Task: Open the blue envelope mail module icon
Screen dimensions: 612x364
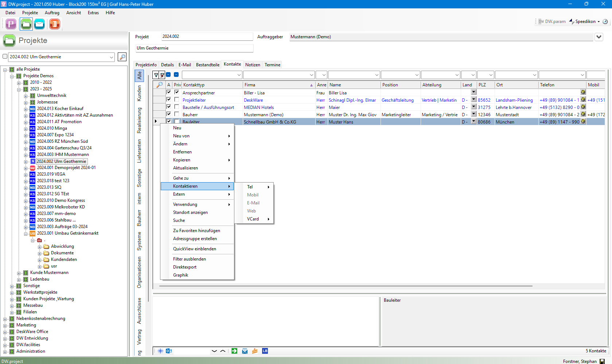Action: tap(39, 24)
